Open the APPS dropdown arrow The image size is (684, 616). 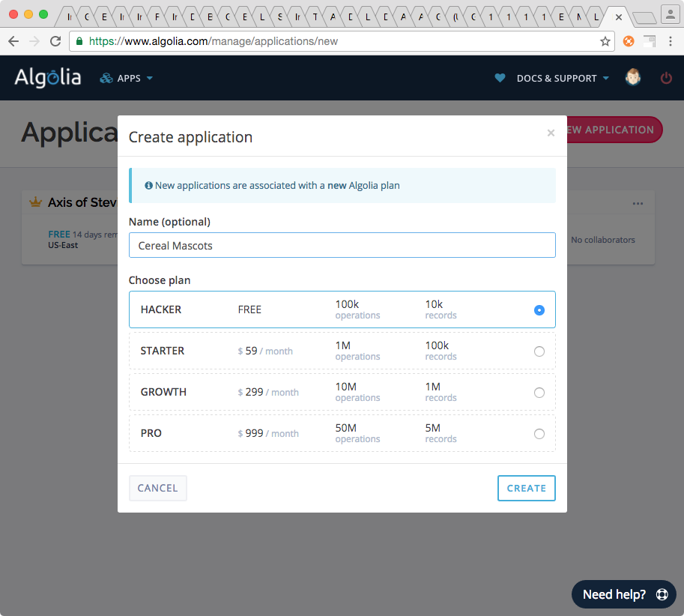(x=150, y=78)
